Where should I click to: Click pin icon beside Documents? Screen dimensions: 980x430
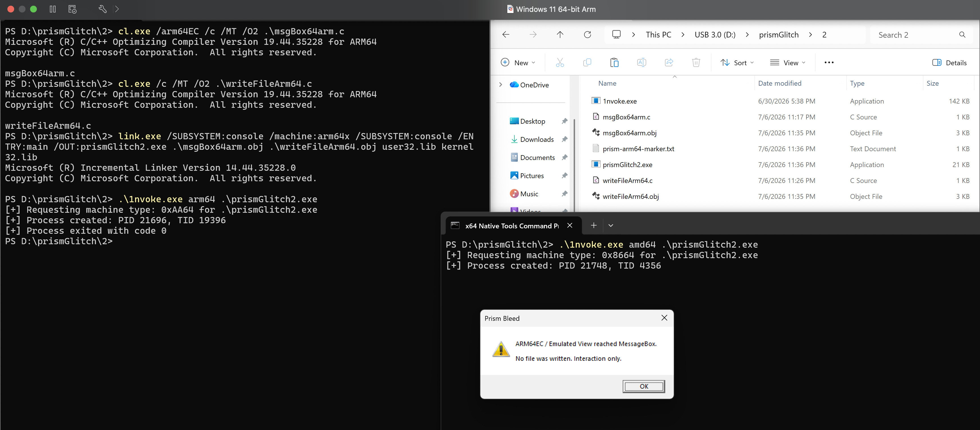click(x=565, y=157)
